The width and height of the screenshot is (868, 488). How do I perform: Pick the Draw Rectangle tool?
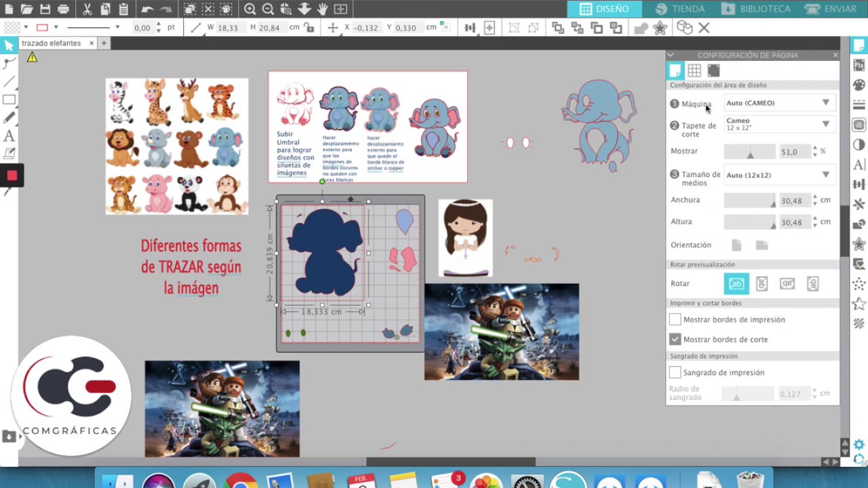[x=9, y=100]
